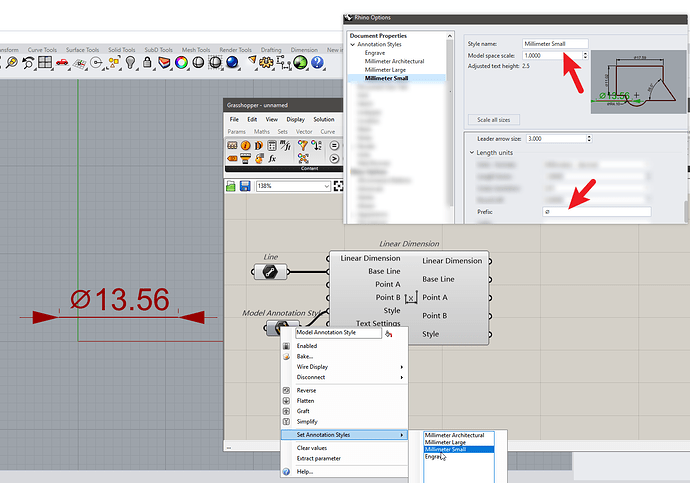
Task: Switch to the Maths tab in Grasshopper
Action: (x=262, y=132)
